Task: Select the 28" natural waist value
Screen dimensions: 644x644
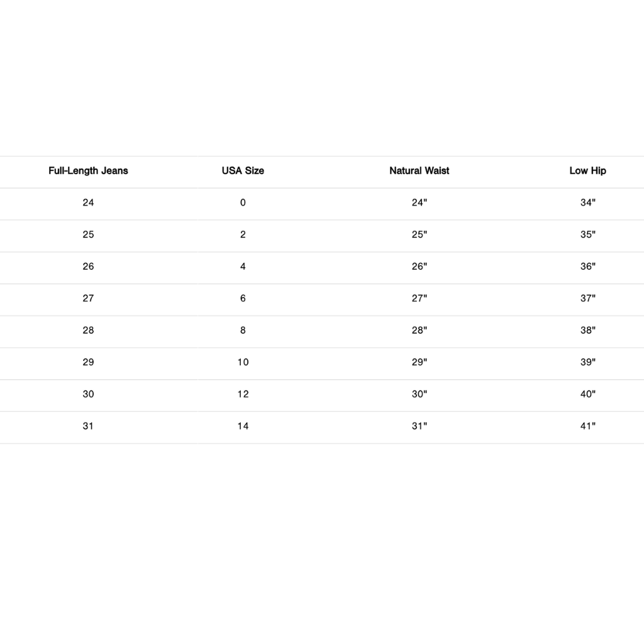Action: (x=419, y=330)
